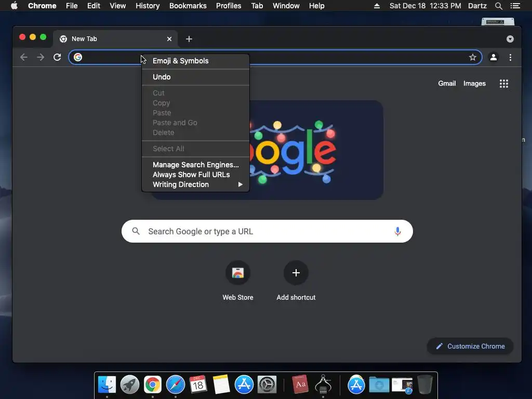Click inside the address bar field
Viewport: 532px width, 399px height.
pos(275,57)
